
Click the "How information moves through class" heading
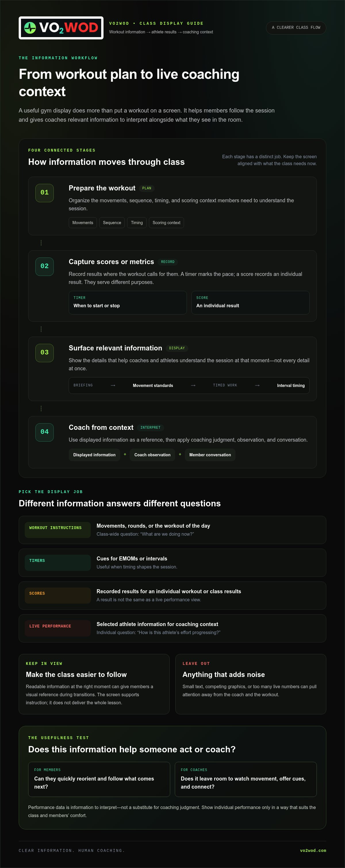tap(106, 162)
